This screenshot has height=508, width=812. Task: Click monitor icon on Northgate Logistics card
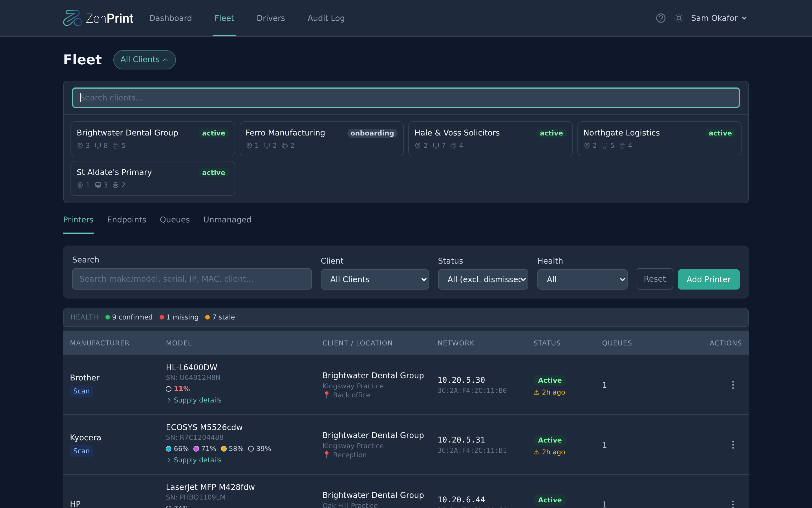[x=605, y=146]
